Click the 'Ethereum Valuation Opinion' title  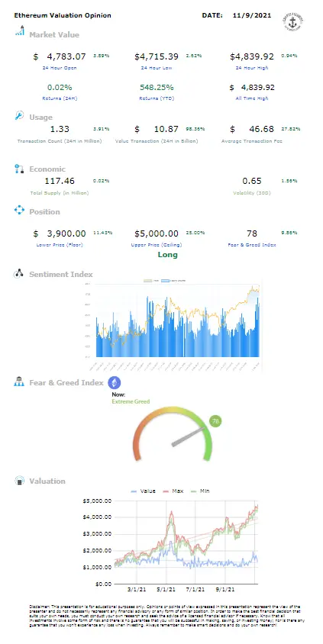63,15
